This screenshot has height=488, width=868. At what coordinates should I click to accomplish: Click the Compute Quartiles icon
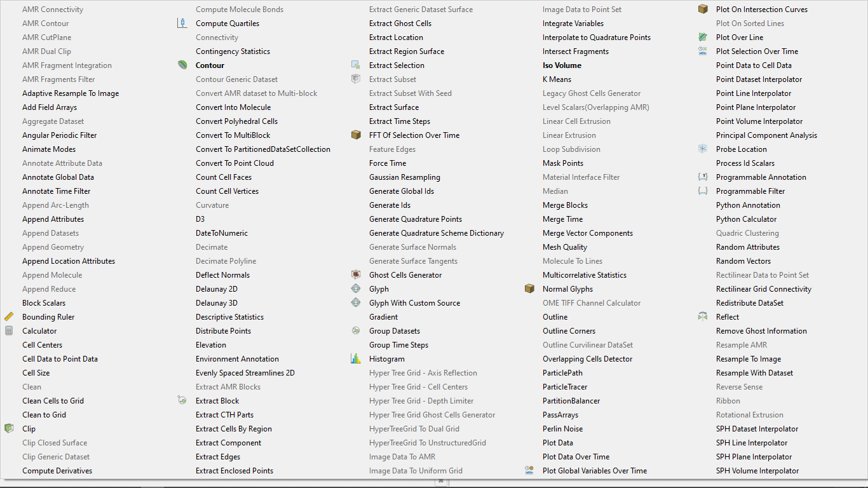(x=182, y=24)
